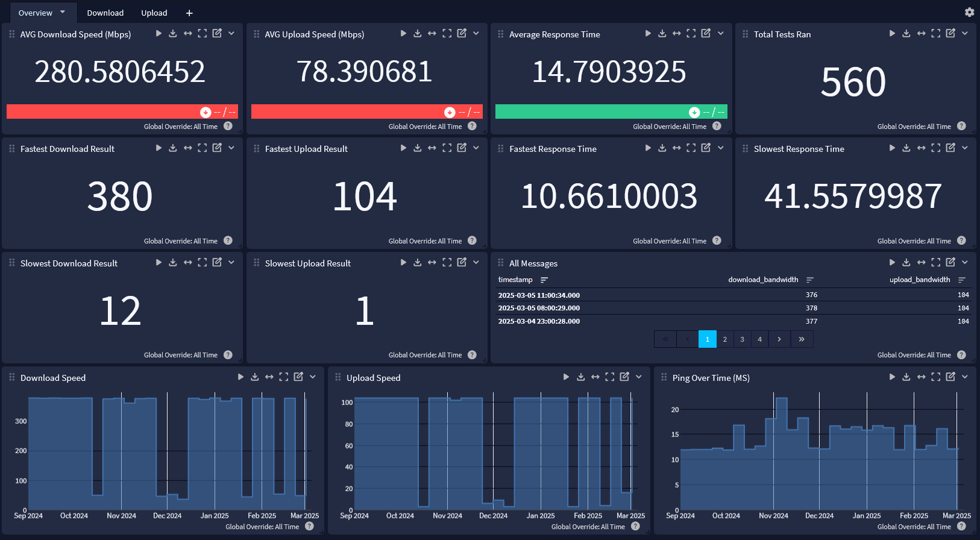Open Overview tab dropdown arrow
This screenshot has width=980, height=540.
[63, 12]
